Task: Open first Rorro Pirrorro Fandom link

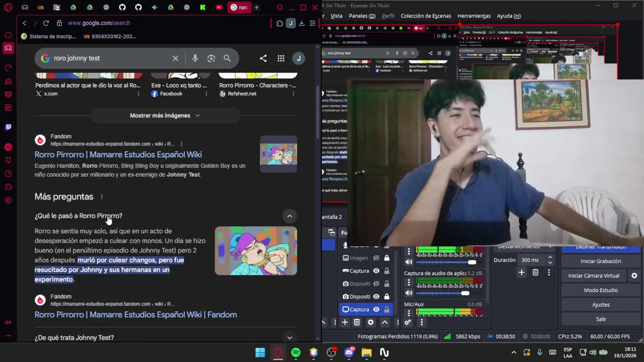Action: [x=118, y=155]
